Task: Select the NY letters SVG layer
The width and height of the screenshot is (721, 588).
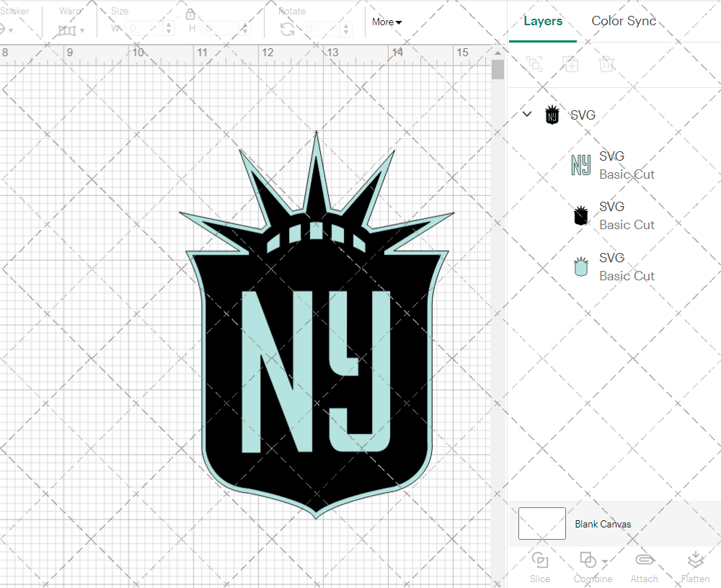Action: pos(614,166)
